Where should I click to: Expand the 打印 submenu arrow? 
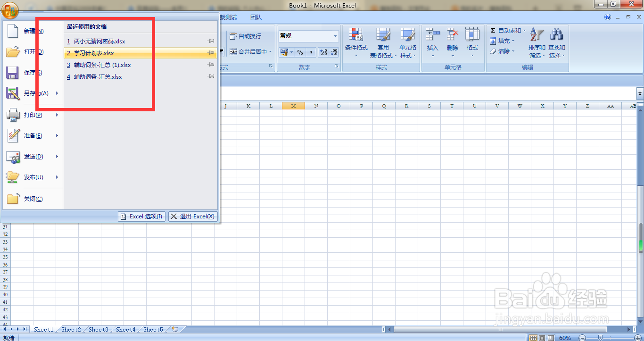click(57, 115)
